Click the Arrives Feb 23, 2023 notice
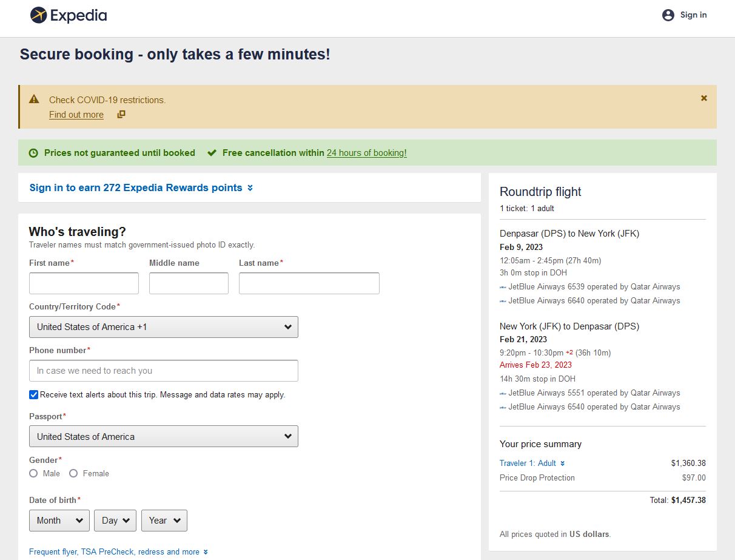Viewport: 735px width, 560px height. click(535, 365)
